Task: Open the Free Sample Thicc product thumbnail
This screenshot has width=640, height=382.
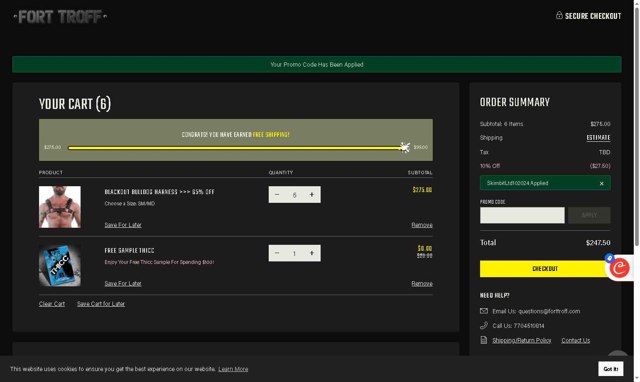Action: pyautogui.click(x=60, y=265)
